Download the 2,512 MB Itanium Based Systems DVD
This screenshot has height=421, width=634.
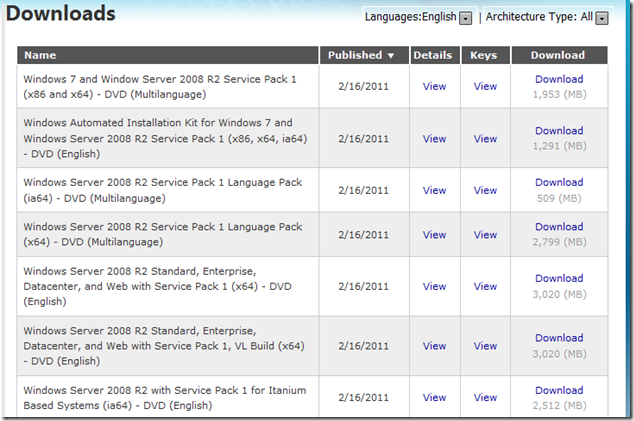pos(559,391)
